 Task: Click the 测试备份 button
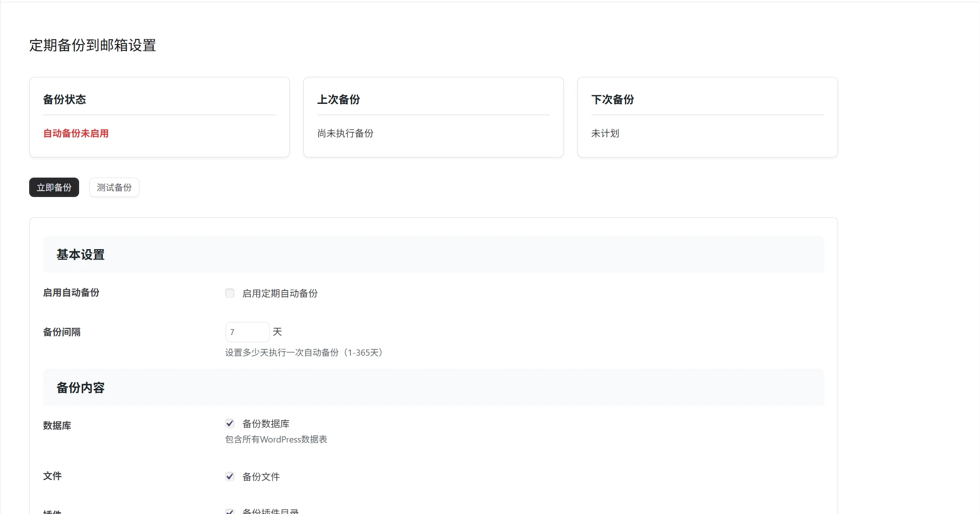tap(114, 187)
